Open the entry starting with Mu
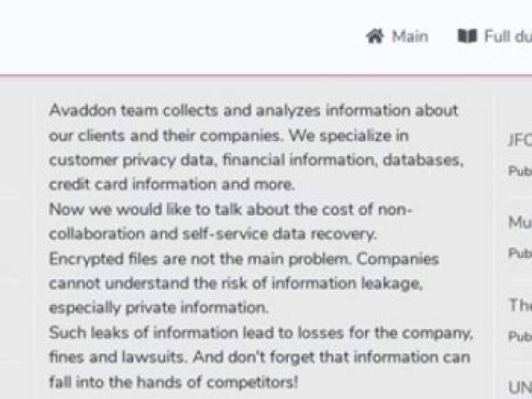532x399 pixels. click(520, 222)
